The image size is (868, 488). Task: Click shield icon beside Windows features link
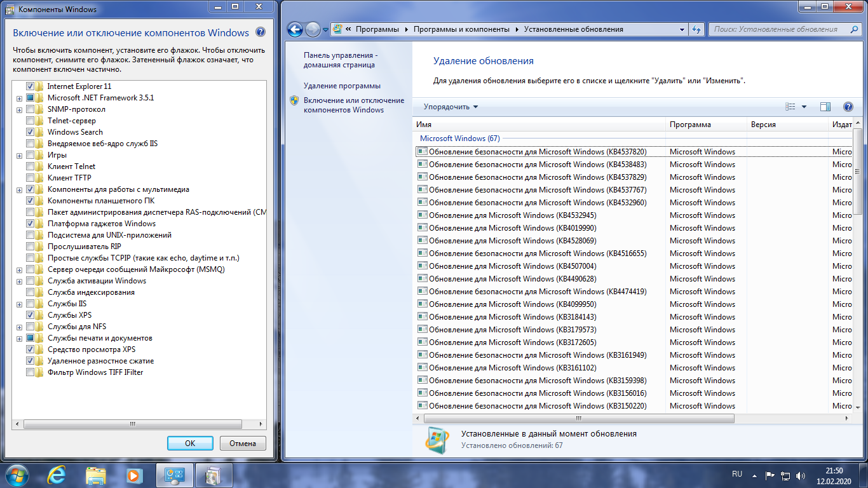(295, 100)
